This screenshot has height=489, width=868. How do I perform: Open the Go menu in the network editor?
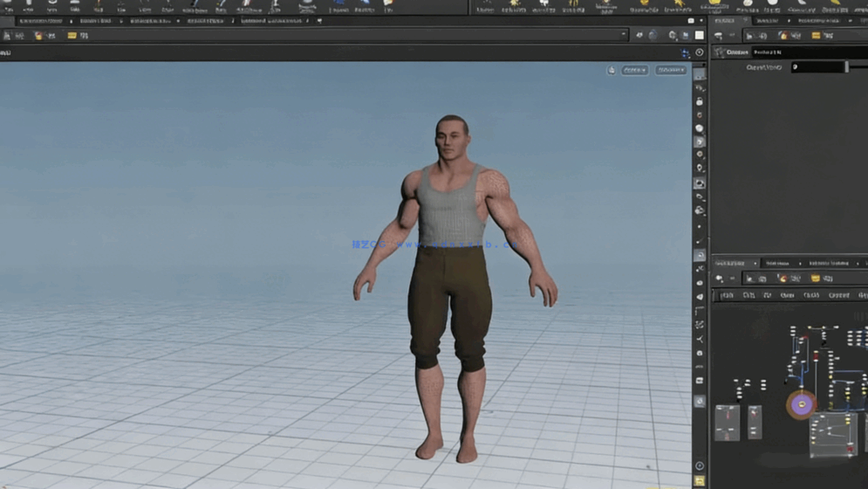(768, 295)
